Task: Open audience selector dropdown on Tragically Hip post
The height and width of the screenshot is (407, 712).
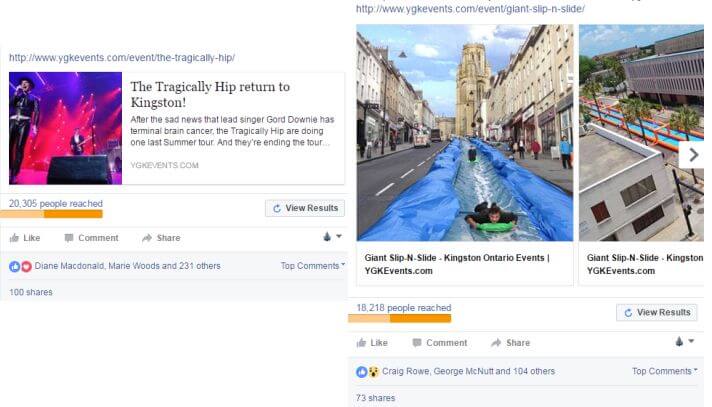Action: pyautogui.click(x=333, y=237)
